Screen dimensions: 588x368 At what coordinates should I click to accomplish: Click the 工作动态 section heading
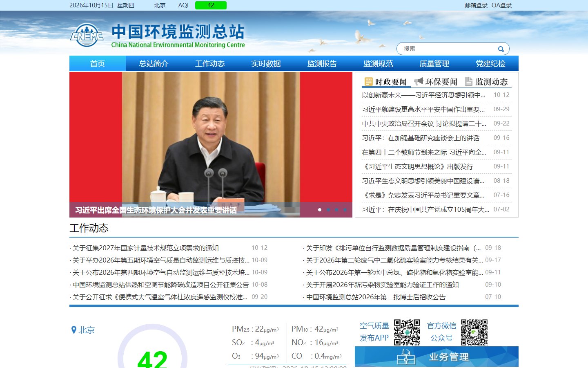click(x=89, y=228)
